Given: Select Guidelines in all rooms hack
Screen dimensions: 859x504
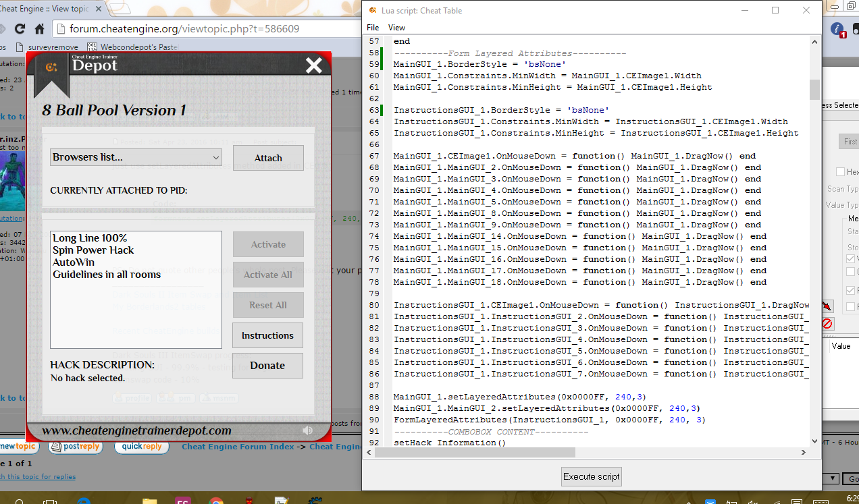Looking at the screenshot, I should coord(107,275).
